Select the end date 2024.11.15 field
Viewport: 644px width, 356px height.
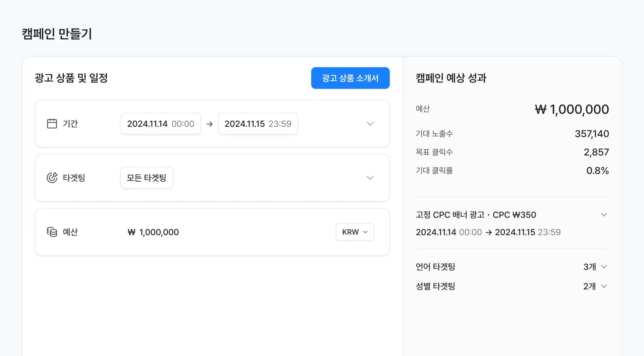[x=258, y=124]
